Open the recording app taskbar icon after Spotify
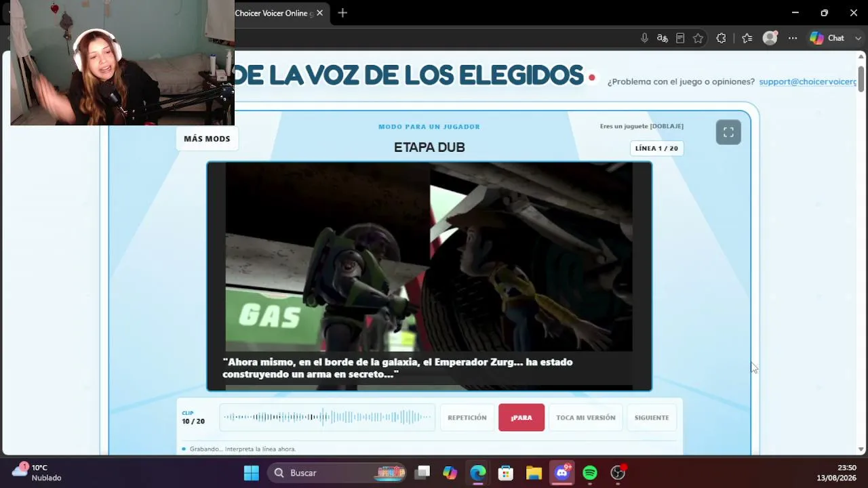Image resolution: width=868 pixels, height=488 pixels. coord(618,472)
